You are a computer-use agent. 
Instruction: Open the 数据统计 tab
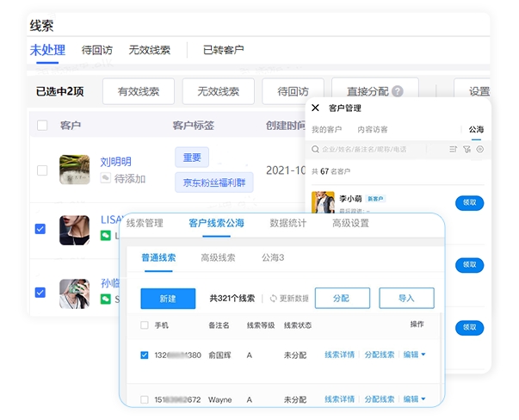point(288,223)
